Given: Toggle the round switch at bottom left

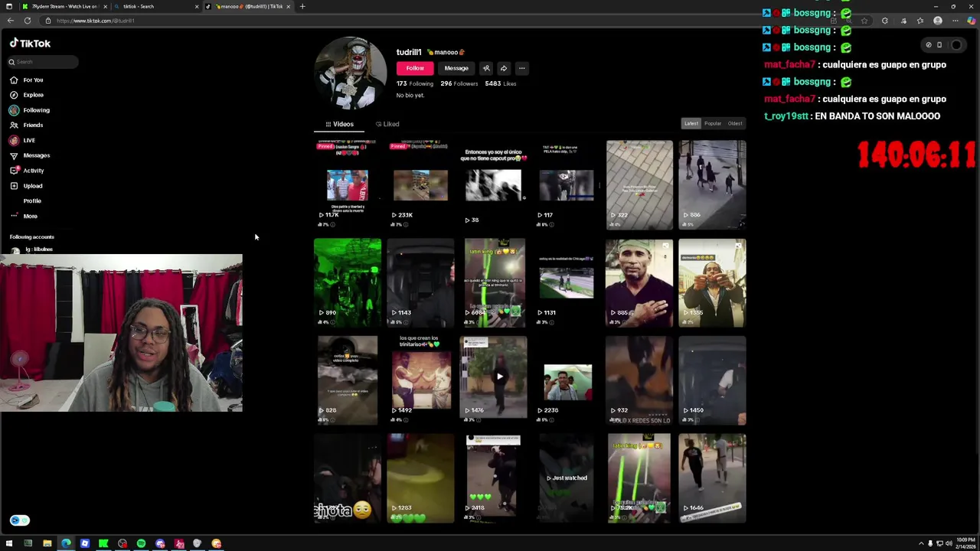Looking at the screenshot, I should coord(19,520).
